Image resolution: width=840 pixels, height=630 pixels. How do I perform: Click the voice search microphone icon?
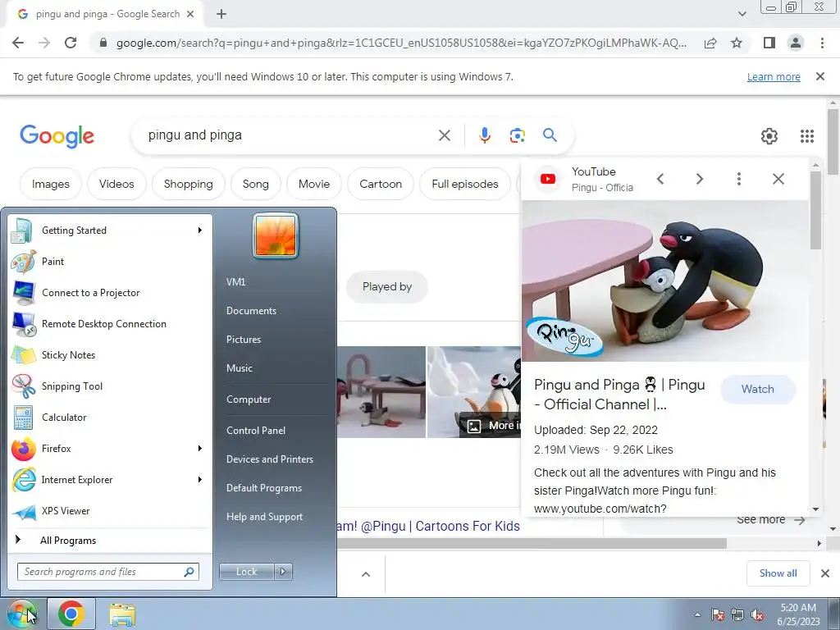(484, 135)
